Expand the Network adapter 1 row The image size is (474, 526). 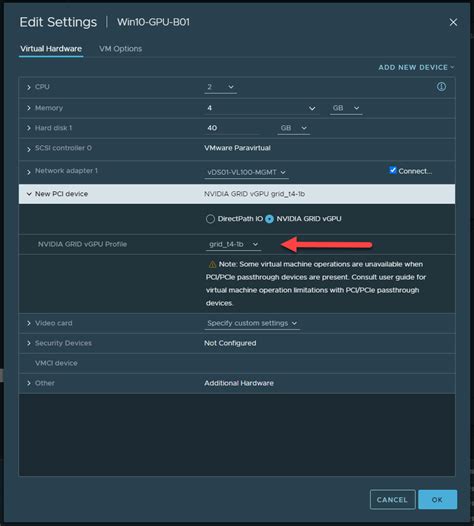tap(29, 172)
